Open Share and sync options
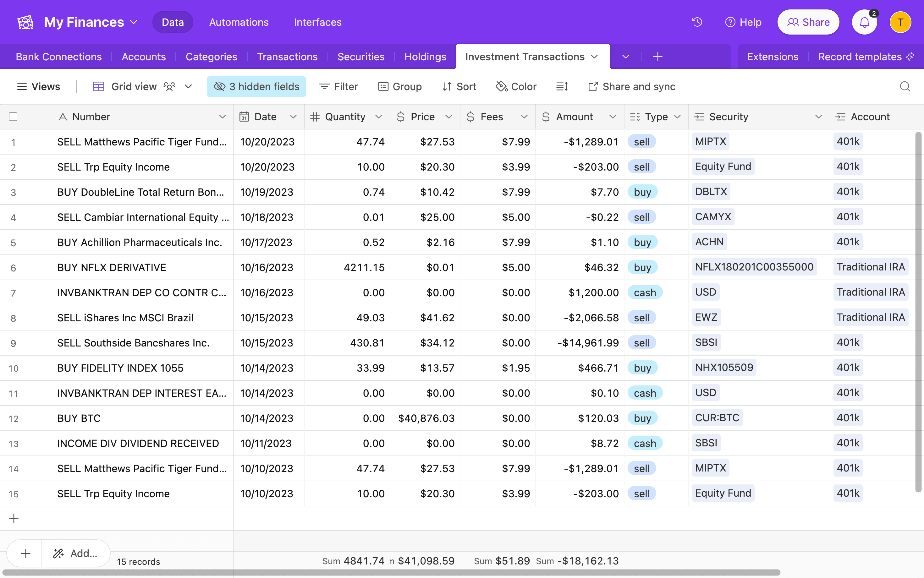Image resolution: width=924 pixels, height=578 pixels. click(631, 86)
